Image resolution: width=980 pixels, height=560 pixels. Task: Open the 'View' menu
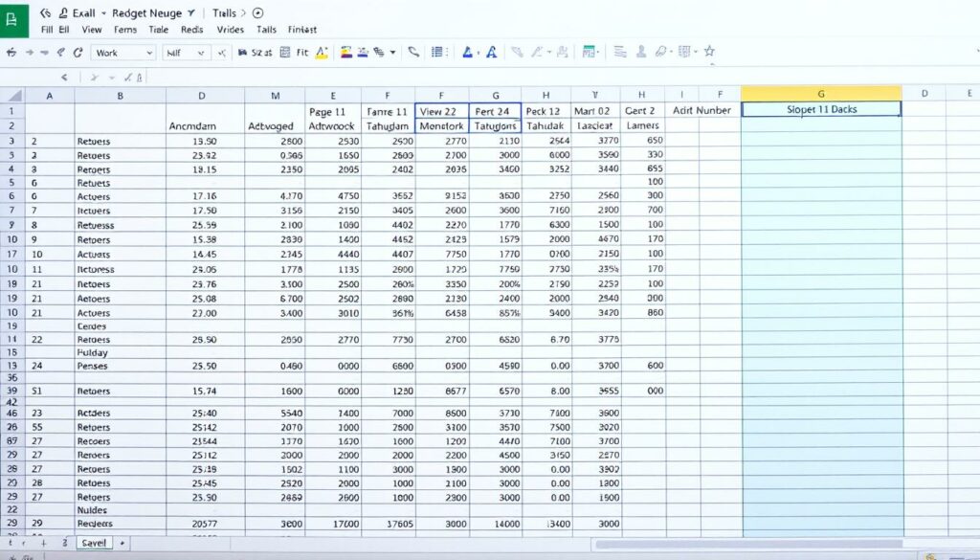(92, 30)
